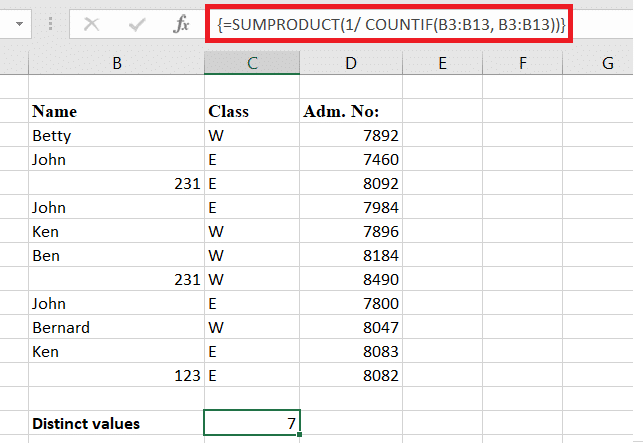Select column B header

pos(117,64)
